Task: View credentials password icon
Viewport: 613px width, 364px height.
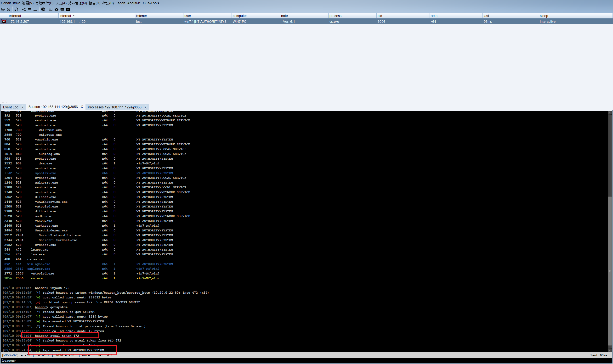Action: [51, 9]
